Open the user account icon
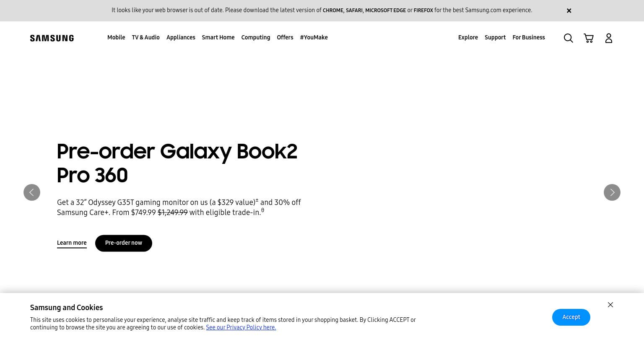 click(609, 38)
